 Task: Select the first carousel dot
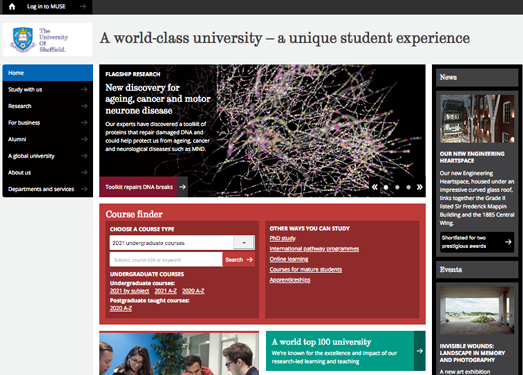tap(386, 187)
